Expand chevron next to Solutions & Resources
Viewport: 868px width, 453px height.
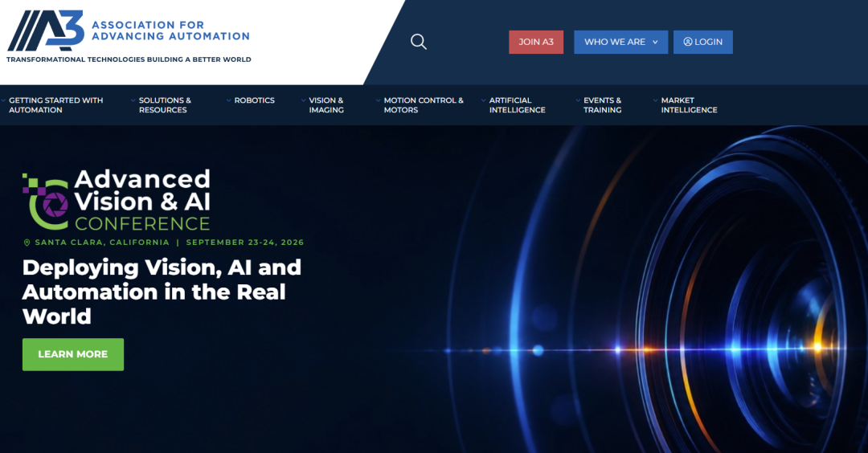(x=133, y=100)
